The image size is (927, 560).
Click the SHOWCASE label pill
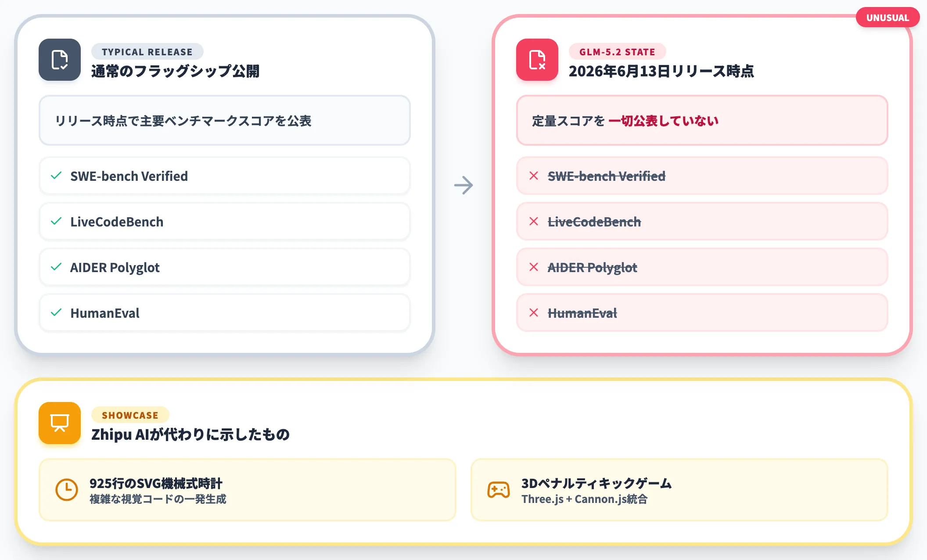point(130,415)
